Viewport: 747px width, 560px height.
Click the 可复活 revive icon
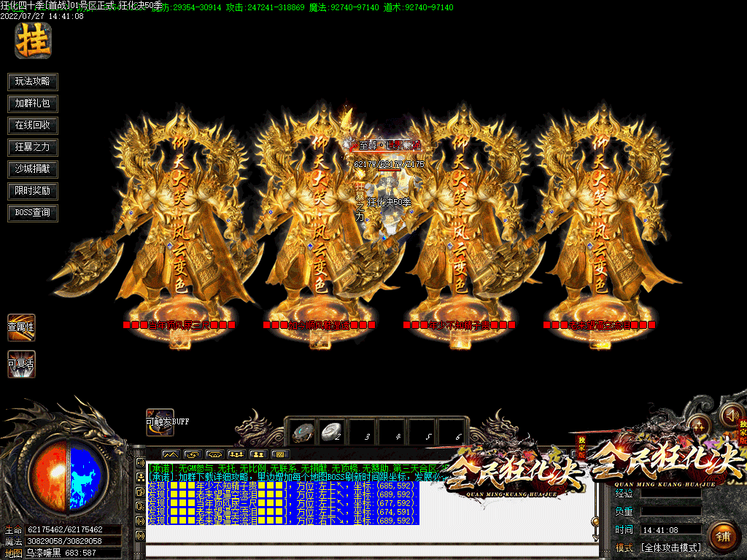click(x=21, y=363)
